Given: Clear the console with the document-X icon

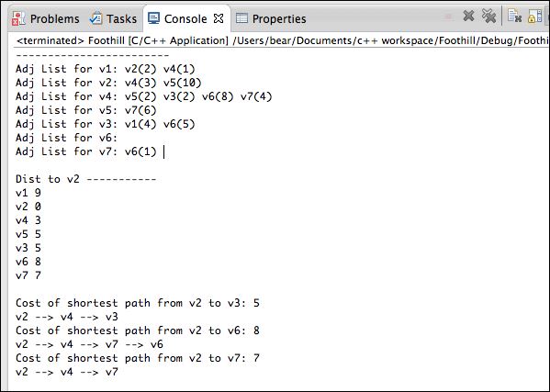Looking at the screenshot, I should [x=514, y=17].
